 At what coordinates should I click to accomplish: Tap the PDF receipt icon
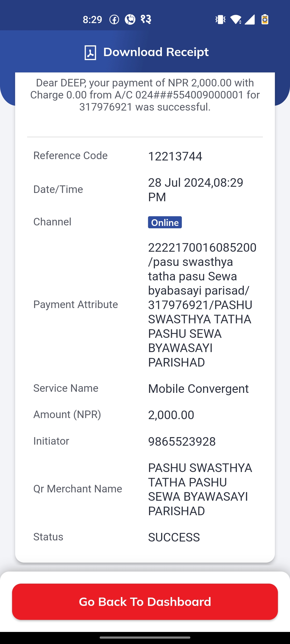click(x=90, y=52)
